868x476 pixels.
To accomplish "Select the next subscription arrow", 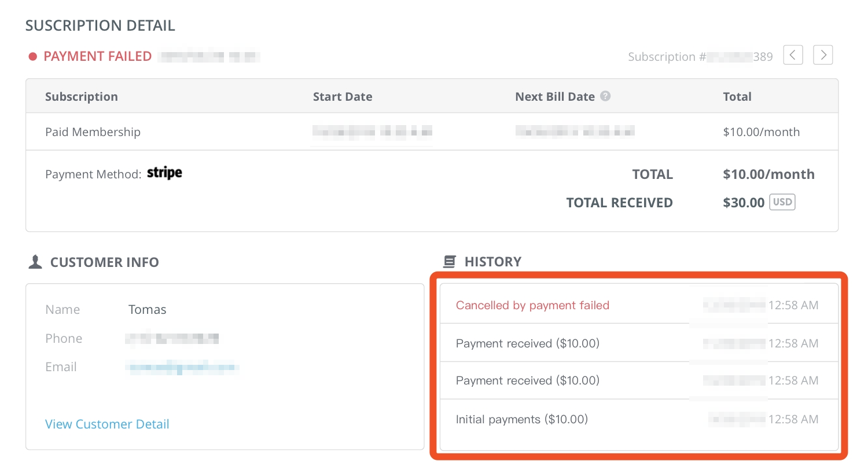I will click(x=823, y=55).
